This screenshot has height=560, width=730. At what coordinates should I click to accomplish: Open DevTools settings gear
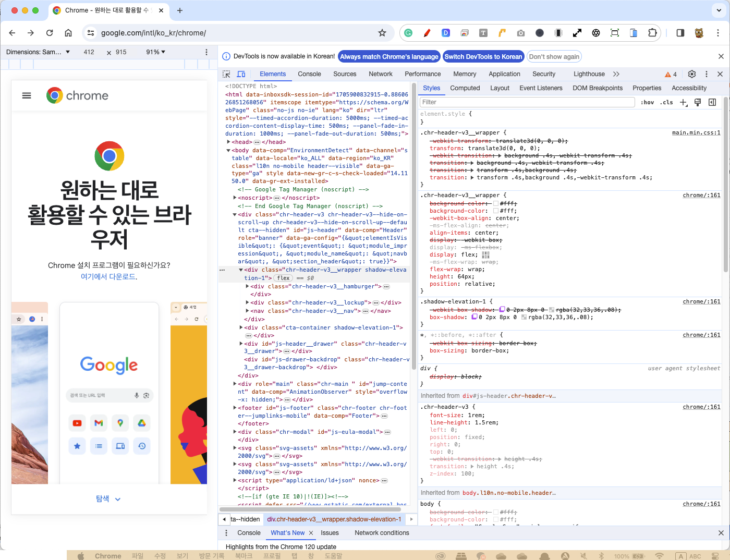pyautogui.click(x=692, y=74)
